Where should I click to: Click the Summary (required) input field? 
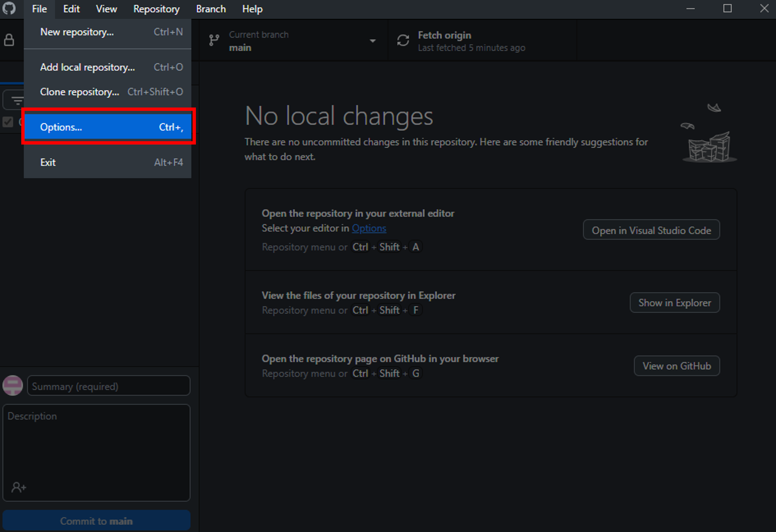point(108,386)
